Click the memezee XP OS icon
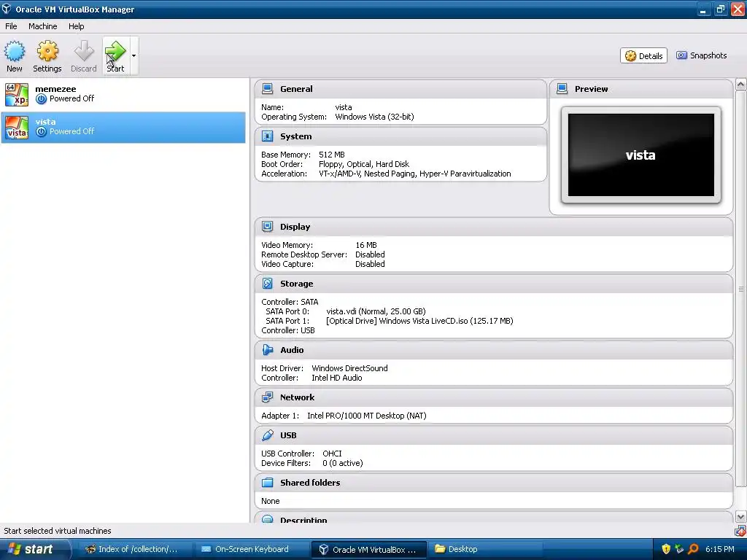 (x=17, y=94)
